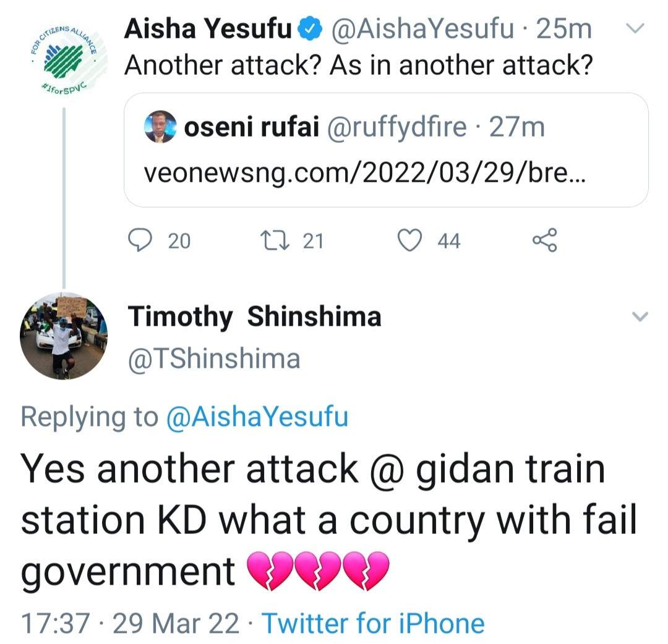The width and height of the screenshot is (668, 644).
Task: Open oseni rufai's profile avatar
Action: [x=160, y=127]
